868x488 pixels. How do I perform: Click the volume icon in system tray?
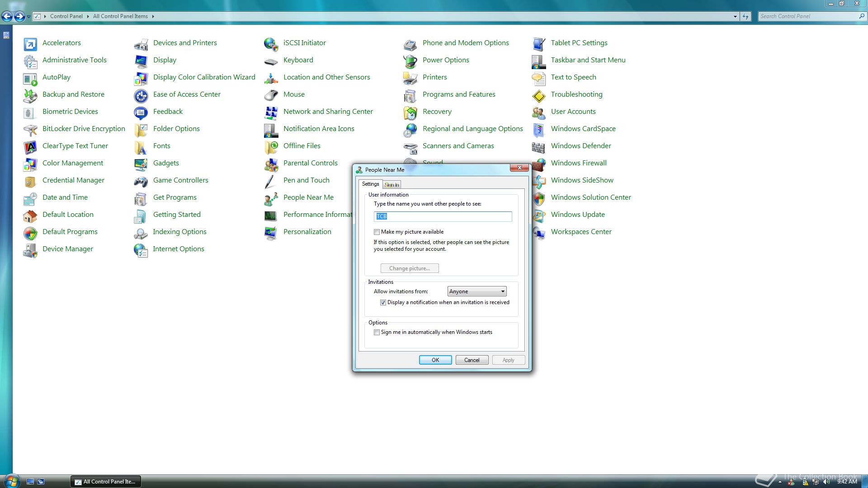(826, 482)
